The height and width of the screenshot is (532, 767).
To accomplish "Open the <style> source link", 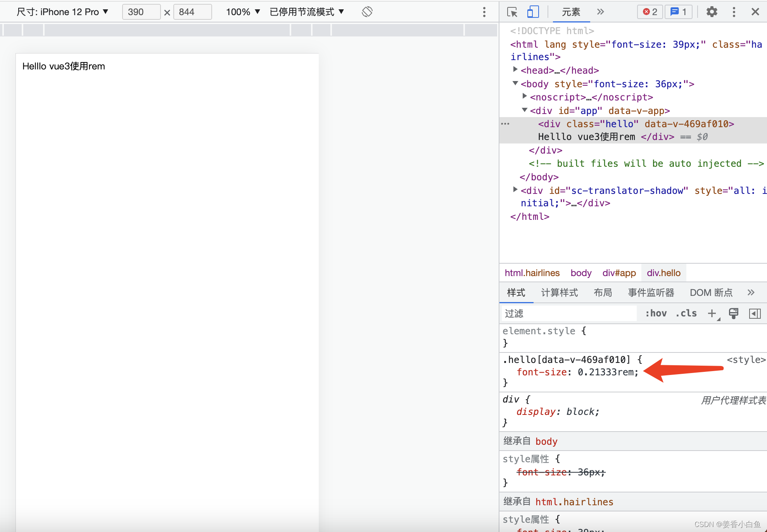I will click(x=746, y=360).
